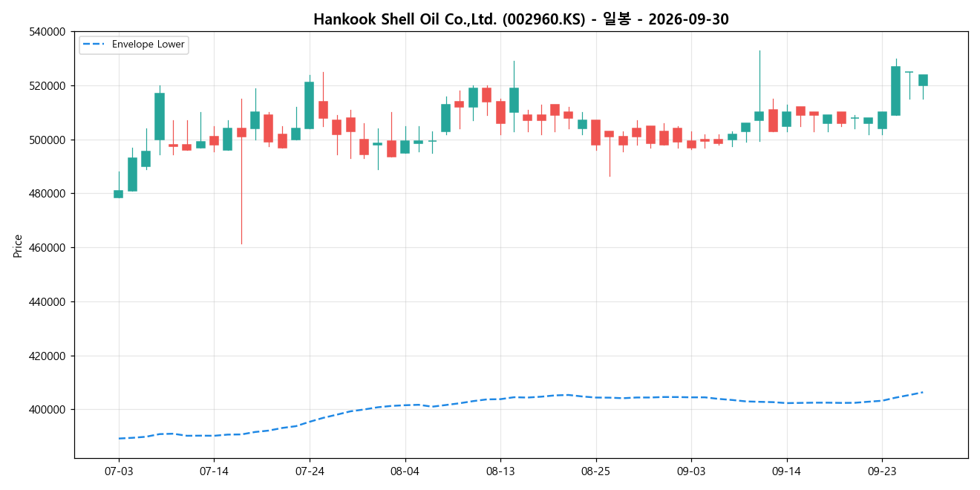This screenshot has height=490, width=980.
Task: Click the 08-25 date label
Action: pos(595,471)
